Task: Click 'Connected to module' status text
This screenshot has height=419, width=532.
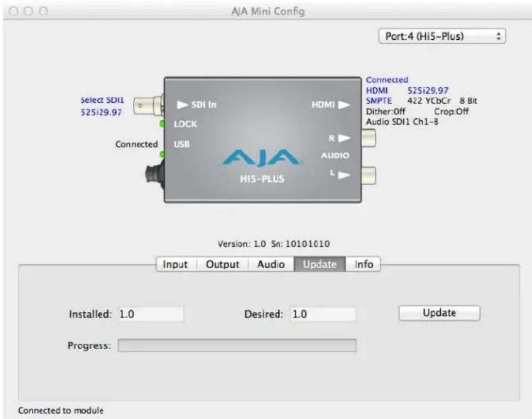Action: [x=61, y=410]
